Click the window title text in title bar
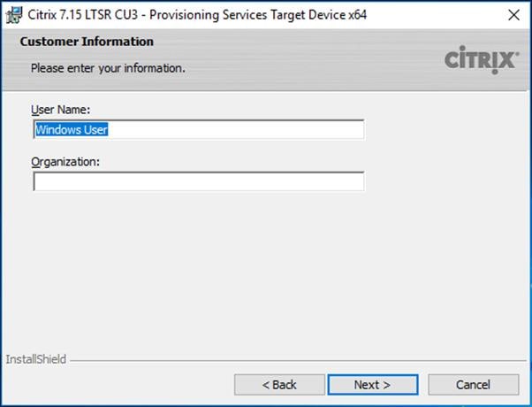The image size is (532, 407). 197,15
